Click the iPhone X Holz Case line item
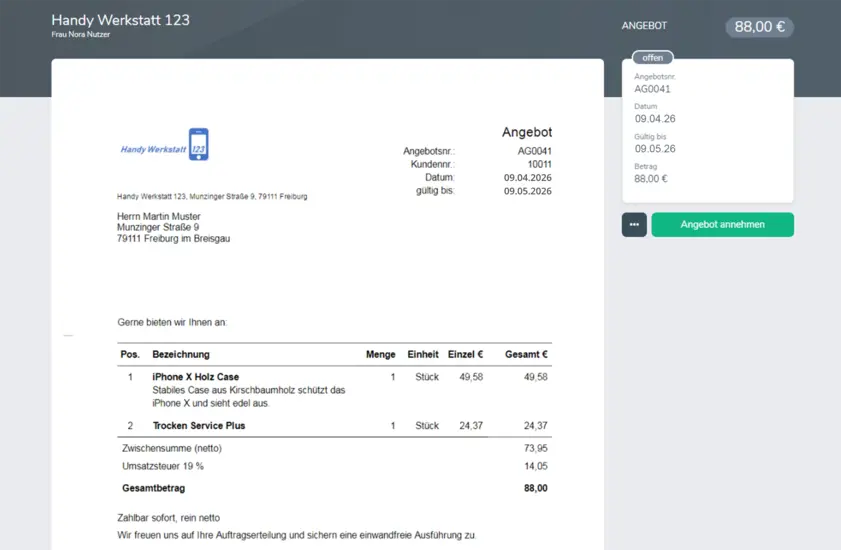841x550 pixels. 196,377
